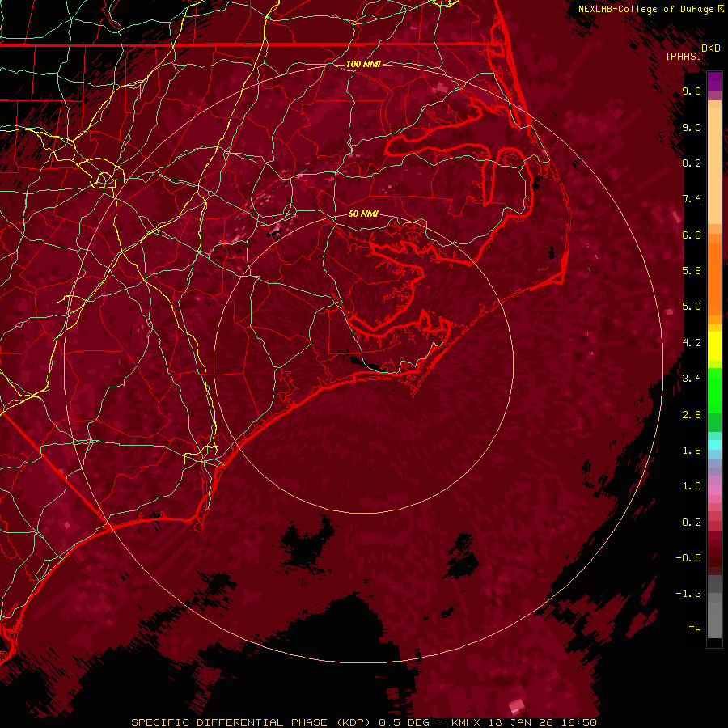Image resolution: width=728 pixels, height=728 pixels.
Task: Click the 18 JAN 26 16:50 timestamp
Action: [x=540, y=722]
